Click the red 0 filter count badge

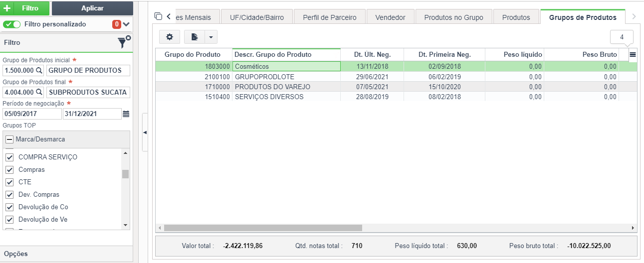coord(116,24)
